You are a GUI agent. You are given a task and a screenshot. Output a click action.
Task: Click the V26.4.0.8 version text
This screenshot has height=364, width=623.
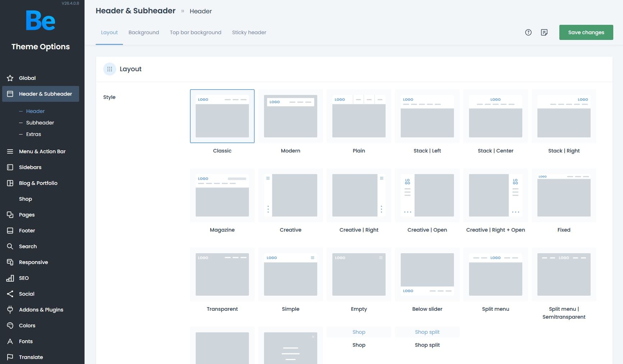(70, 3)
